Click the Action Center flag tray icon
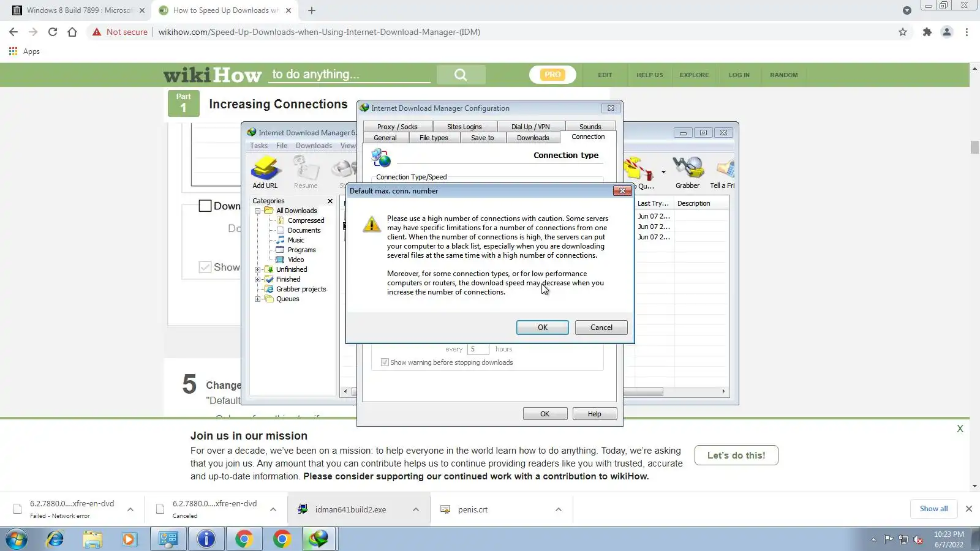 pyautogui.click(x=888, y=539)
